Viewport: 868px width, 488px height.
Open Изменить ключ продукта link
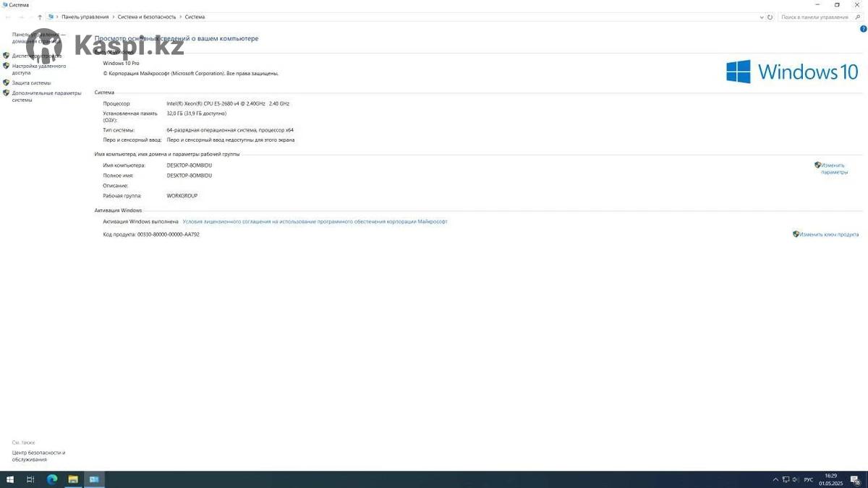click(x=829, y=234)
